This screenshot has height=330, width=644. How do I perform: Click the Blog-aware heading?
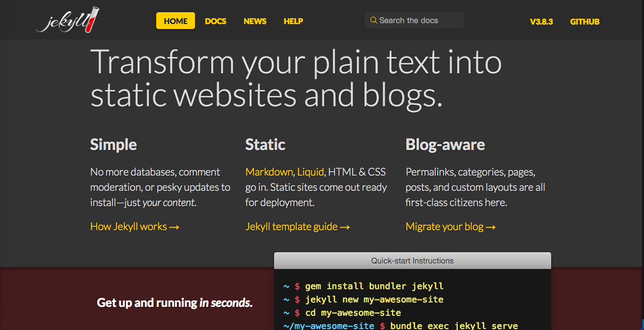[445, 145]
